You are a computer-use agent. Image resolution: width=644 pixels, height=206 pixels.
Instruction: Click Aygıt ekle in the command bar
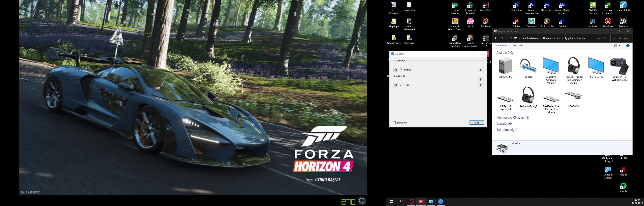coord(501,46)
